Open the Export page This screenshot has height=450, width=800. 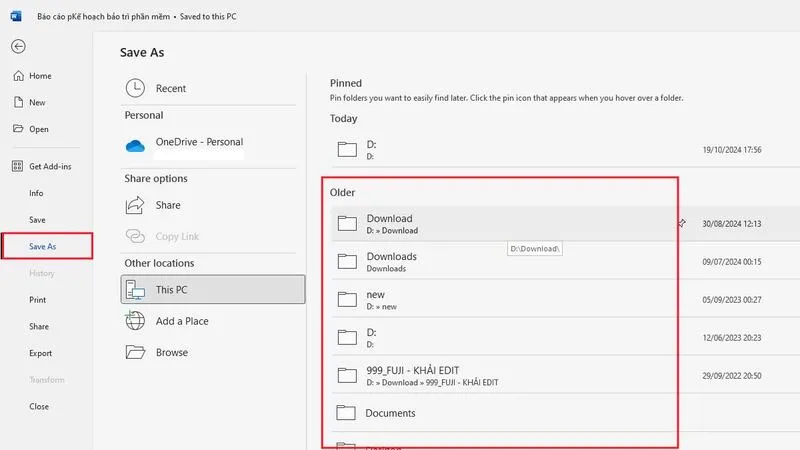(x=40, y=353)
